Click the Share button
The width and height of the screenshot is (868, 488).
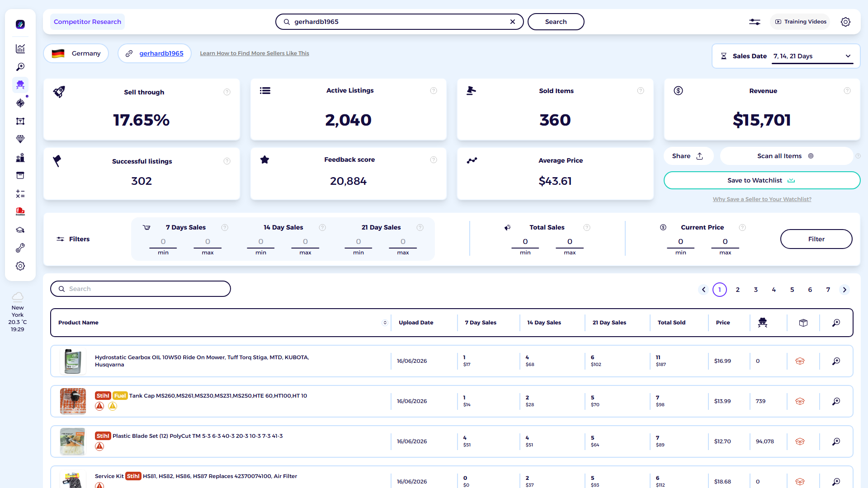pyautogui.click(x=688, y=156)
